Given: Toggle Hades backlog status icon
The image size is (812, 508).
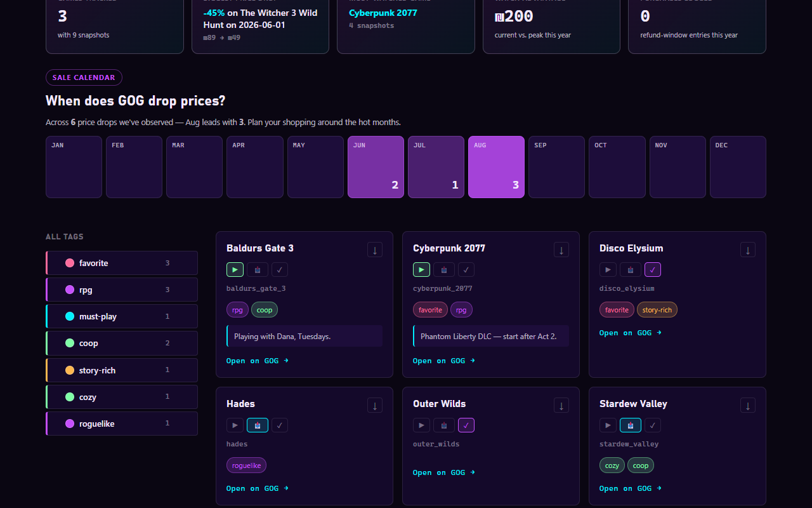Looking at the screenshot, I should coord(258,425).
